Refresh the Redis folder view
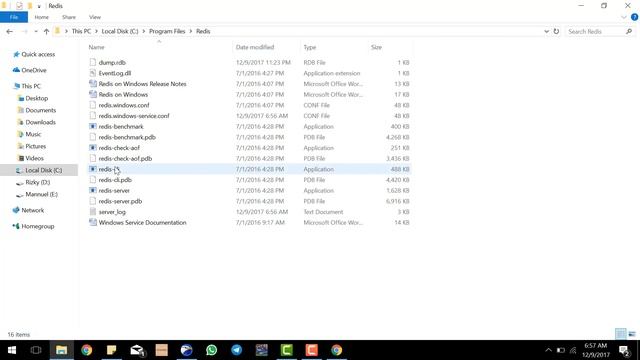 pyautogui.click(x=556, y=31)
